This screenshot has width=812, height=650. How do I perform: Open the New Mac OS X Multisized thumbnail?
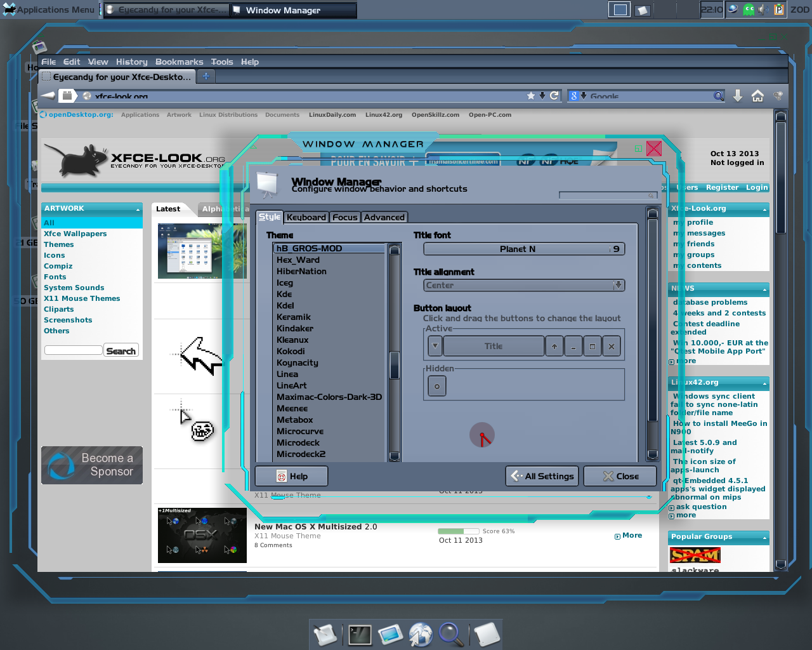pos(202,535)
